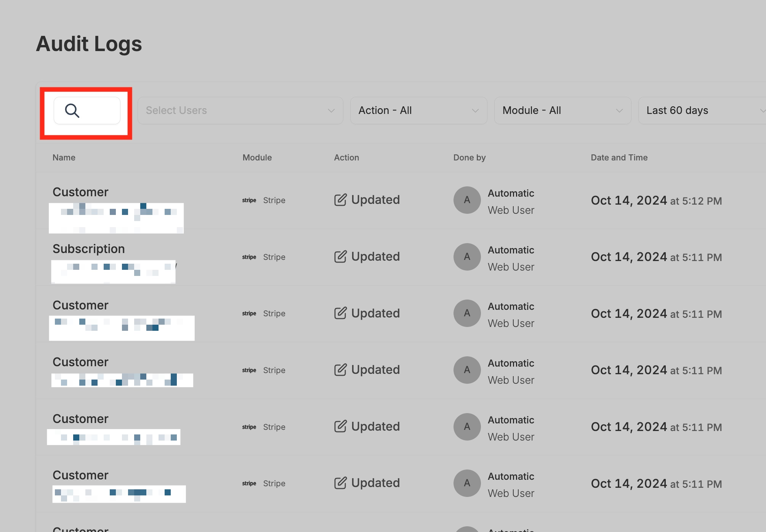Screen dimensions: 766x532
Task: Click the Module column header
Action: pyautogui.click(x=257, y=158)
